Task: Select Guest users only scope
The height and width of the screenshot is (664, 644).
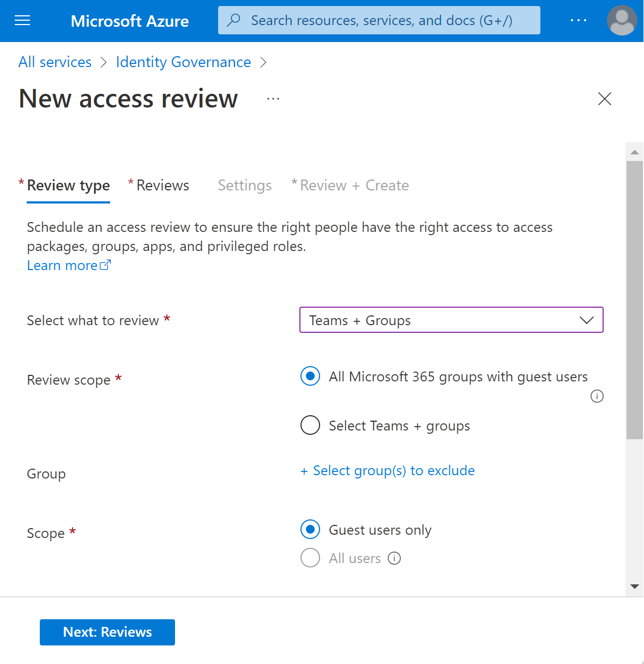Action: tap(310, 529)
